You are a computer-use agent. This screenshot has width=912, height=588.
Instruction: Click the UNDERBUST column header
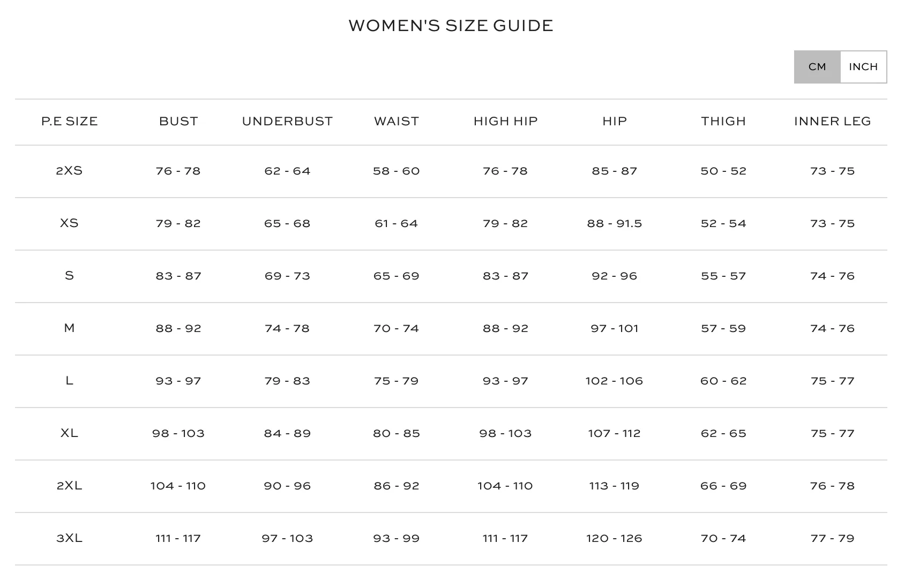point(287,122)
